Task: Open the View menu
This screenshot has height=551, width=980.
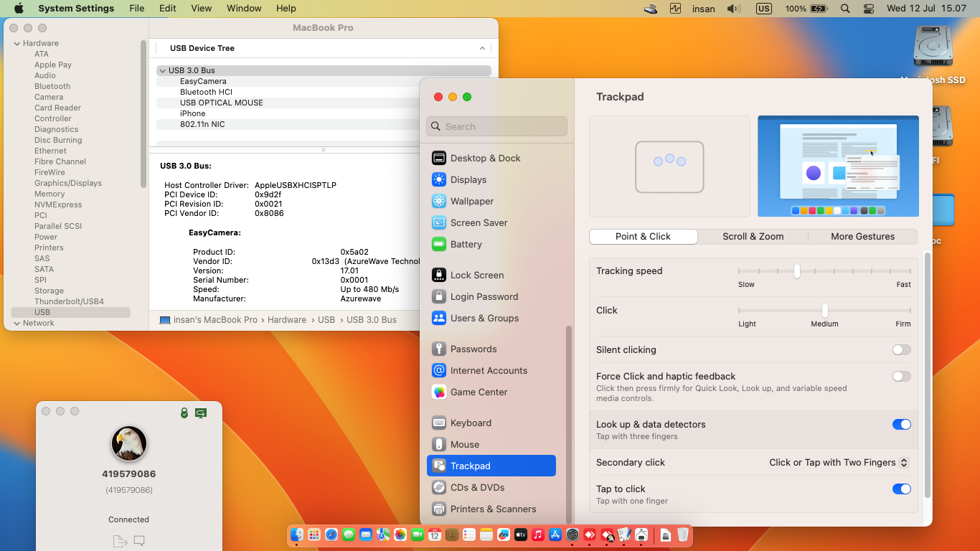Action: [202, 9]
